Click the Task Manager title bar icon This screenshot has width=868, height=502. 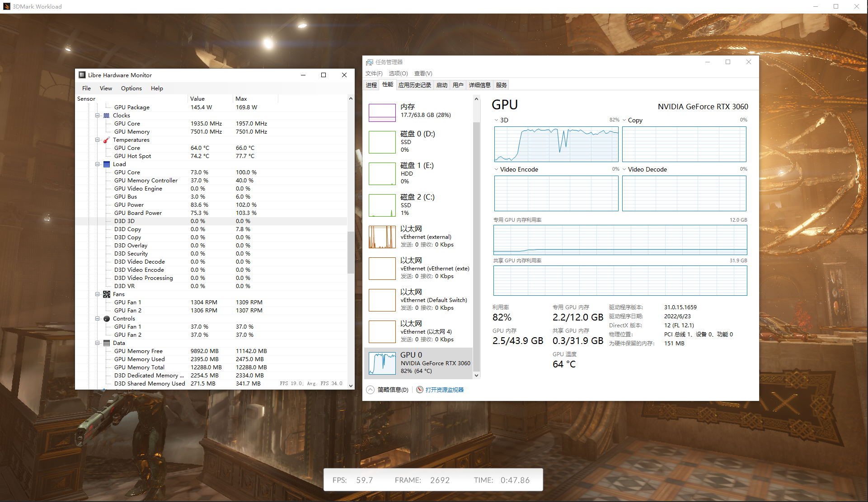[x=370, y=62]
